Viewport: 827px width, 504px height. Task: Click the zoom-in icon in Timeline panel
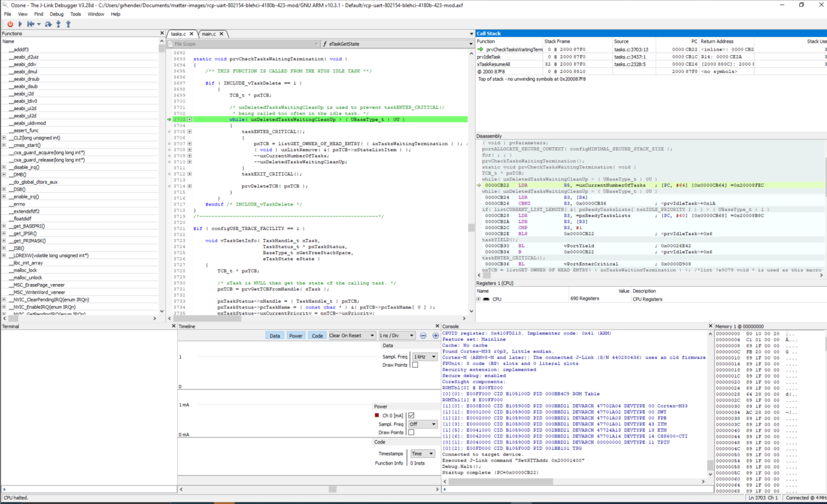[435, 336]
